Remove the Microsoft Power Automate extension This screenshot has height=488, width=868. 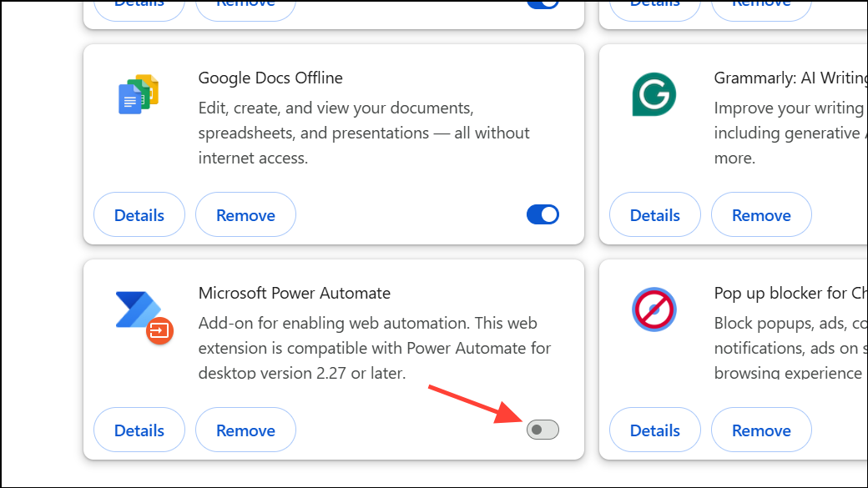pos(245,430)
